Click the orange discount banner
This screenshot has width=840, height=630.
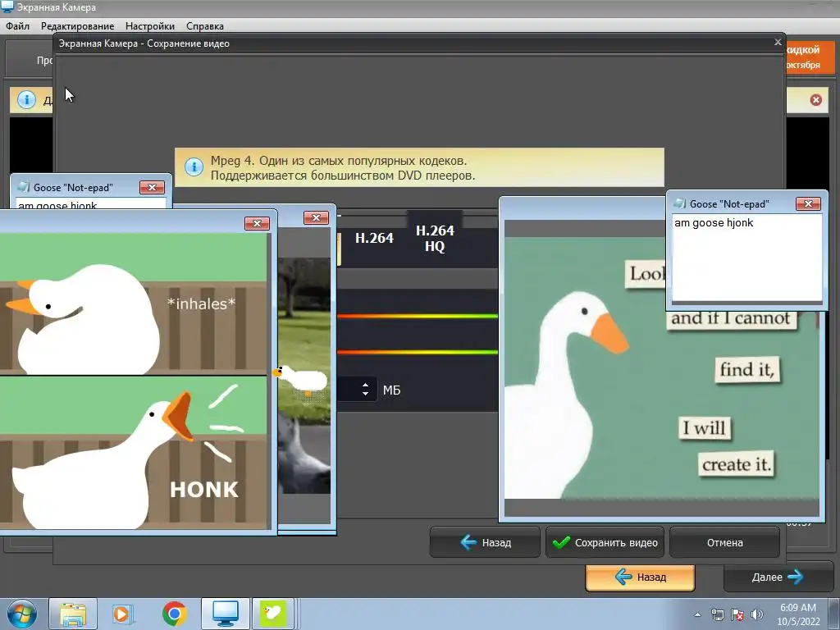[x=810, y=57]
